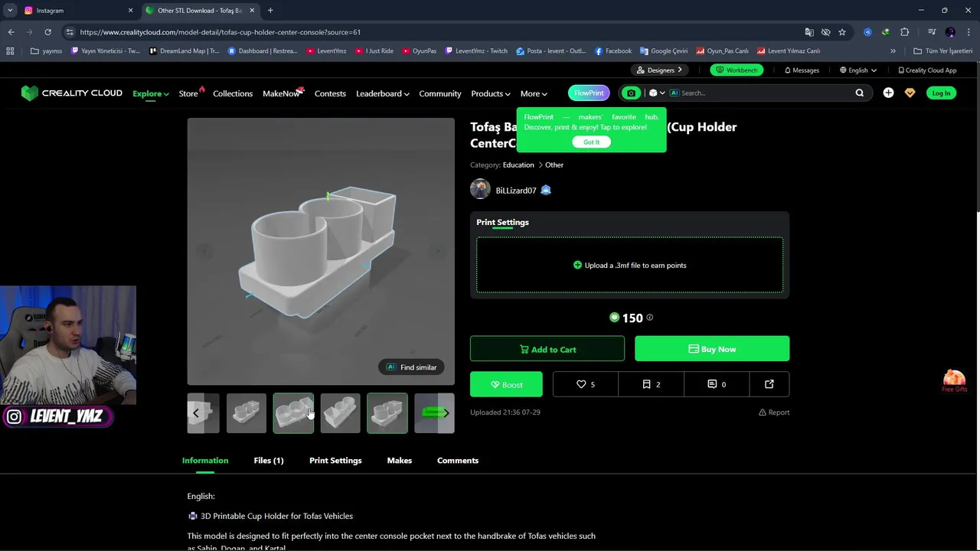Open the browser extensions puzzle icon
Image resolution: width=980 pixels, height=551 pixels.
905,32
